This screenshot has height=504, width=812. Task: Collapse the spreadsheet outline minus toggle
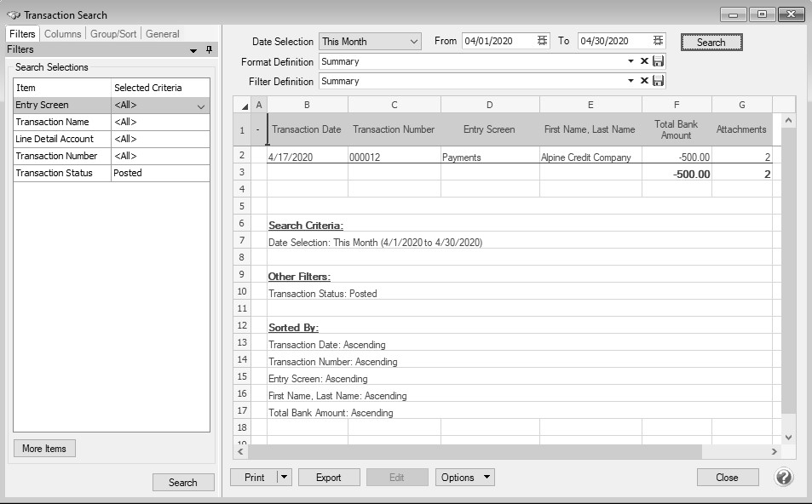259,130
